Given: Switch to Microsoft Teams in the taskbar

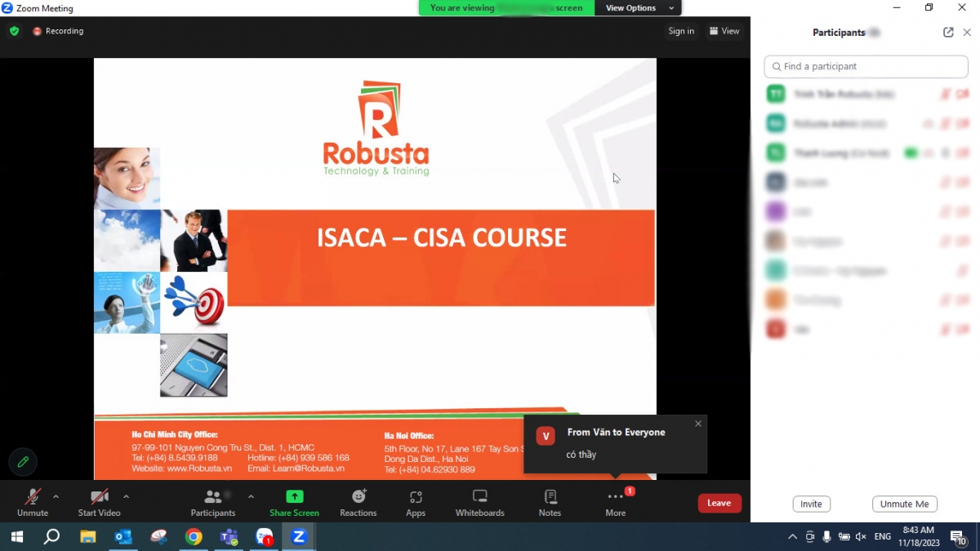Looking at the screenshot, I should click(229, 536).
